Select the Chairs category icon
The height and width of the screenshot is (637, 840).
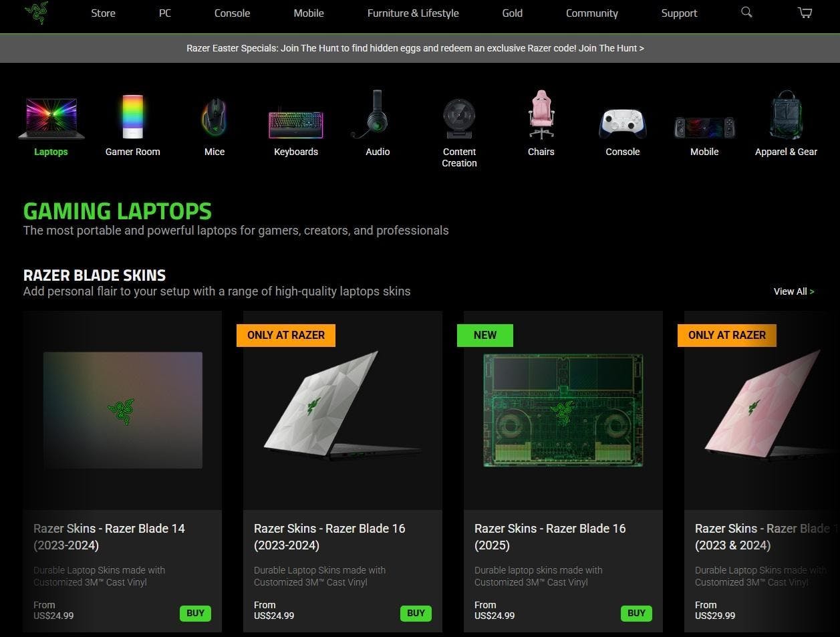coord(541,114)
